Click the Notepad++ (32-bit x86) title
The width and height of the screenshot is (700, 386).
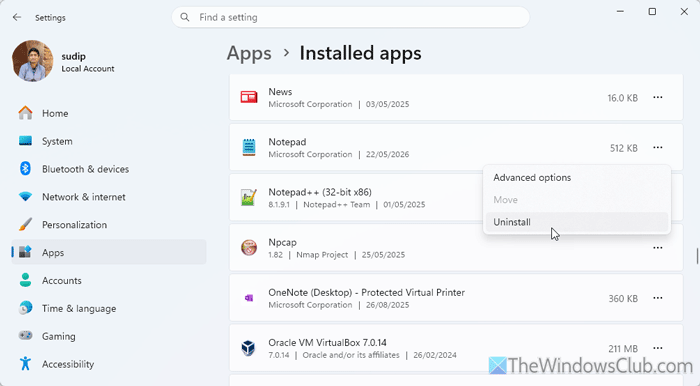coord(320,192)
